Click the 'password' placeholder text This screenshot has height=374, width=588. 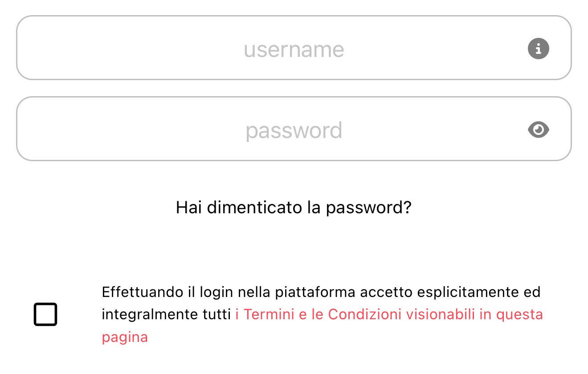pyautogui.click(x=294, y=131)
